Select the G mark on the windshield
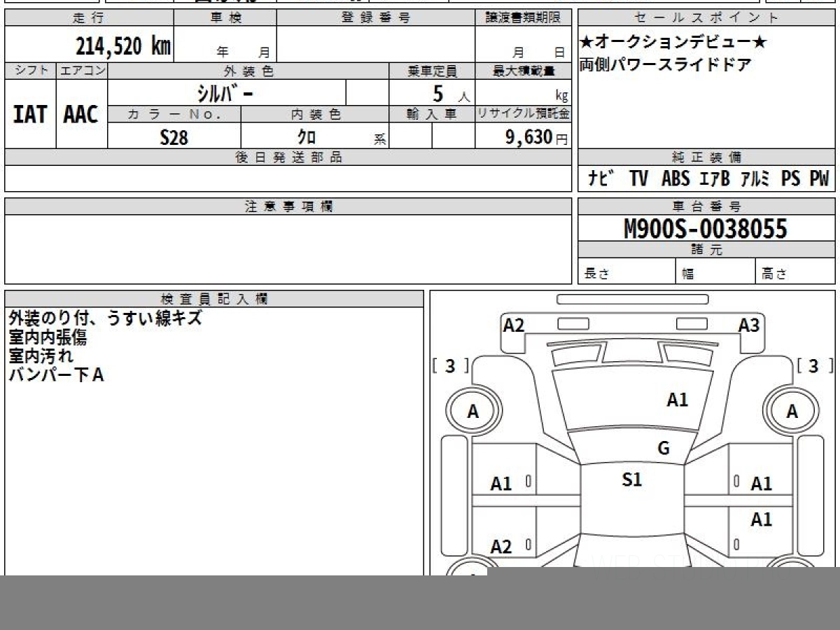The width and height of the screenshot is (840, 630). pos(664,449)
